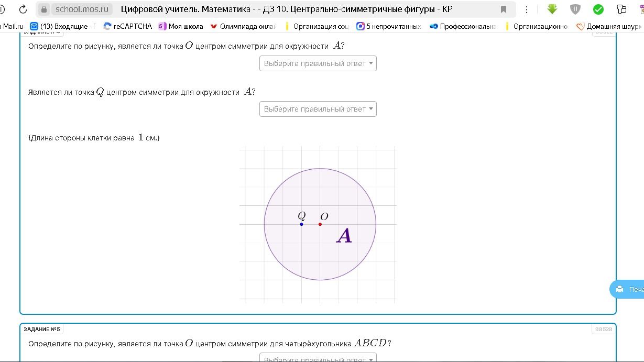
Task: Open the 'Моя школа' bookmark
Action: 181,26
